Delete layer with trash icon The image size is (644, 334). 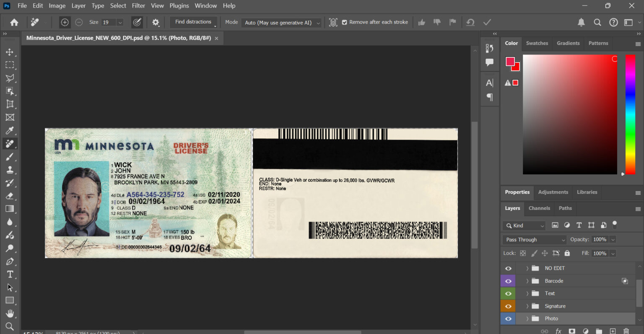coord(626,331)
